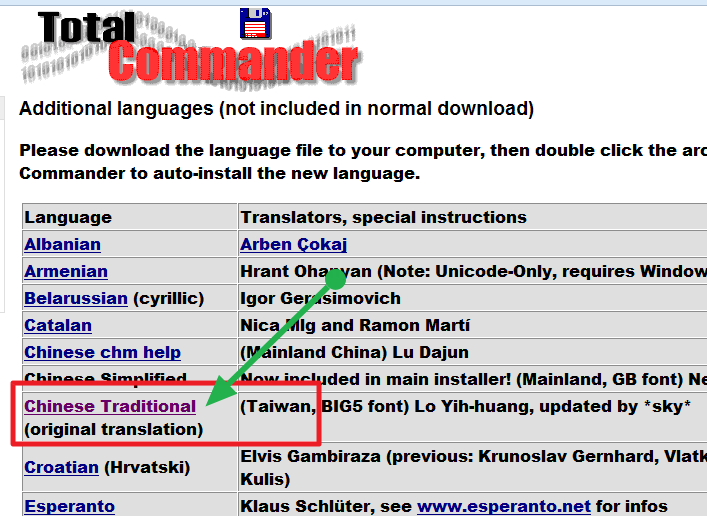
Task: Click the Additional languages heading
Action: [x=276, y=109]
